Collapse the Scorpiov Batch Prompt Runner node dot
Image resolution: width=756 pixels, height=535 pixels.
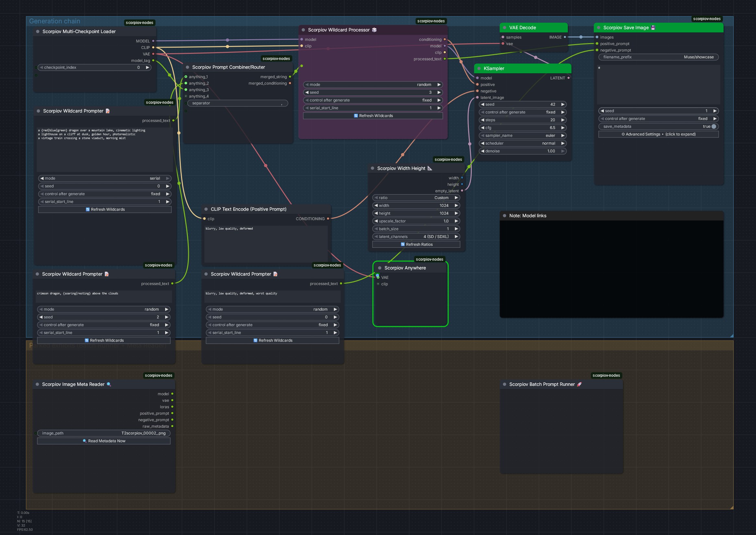point(505,385)
